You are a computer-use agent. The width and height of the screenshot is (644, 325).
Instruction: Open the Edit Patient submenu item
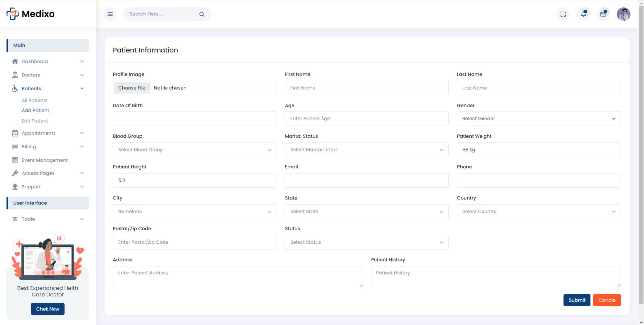tap(35, 121)
